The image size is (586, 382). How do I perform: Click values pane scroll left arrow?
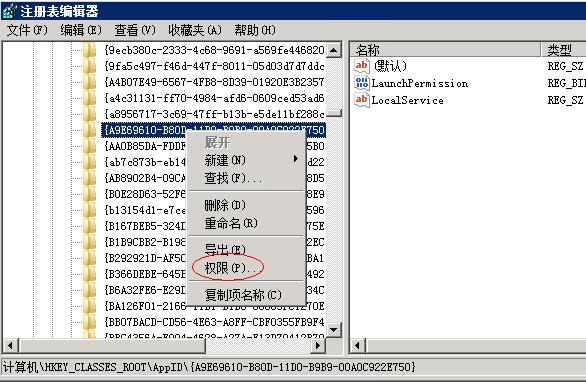(x=357, y=345)
